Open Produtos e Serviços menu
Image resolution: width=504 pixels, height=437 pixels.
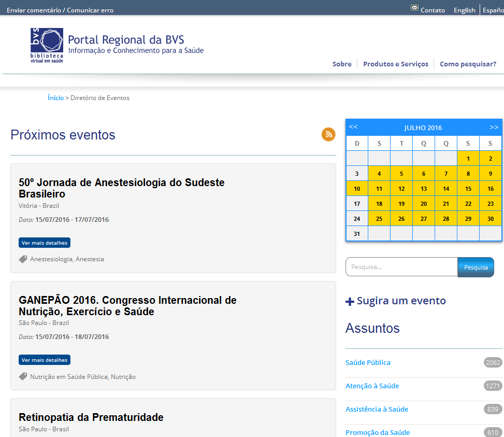pyautogui.click(x=396, y=64)
